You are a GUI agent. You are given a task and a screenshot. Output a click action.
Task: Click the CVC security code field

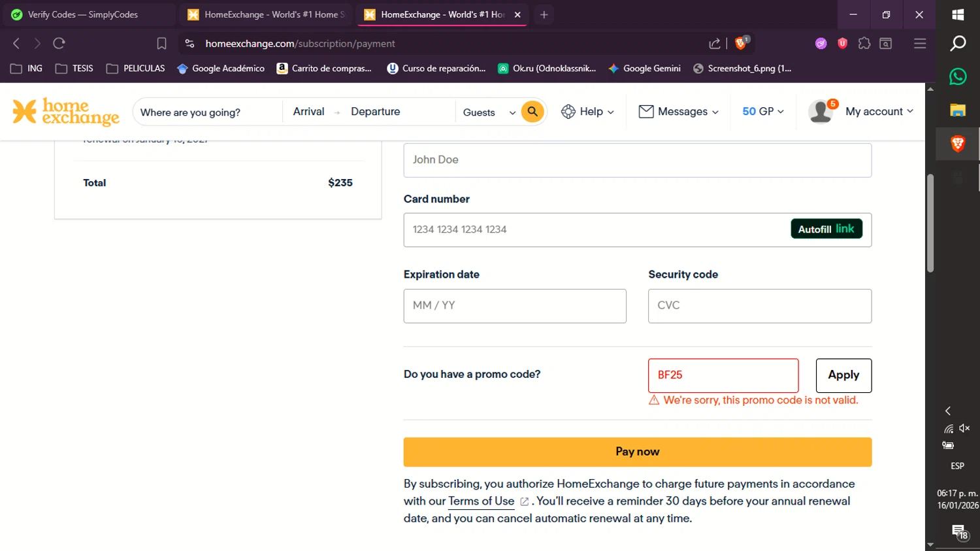pos(760,306)
